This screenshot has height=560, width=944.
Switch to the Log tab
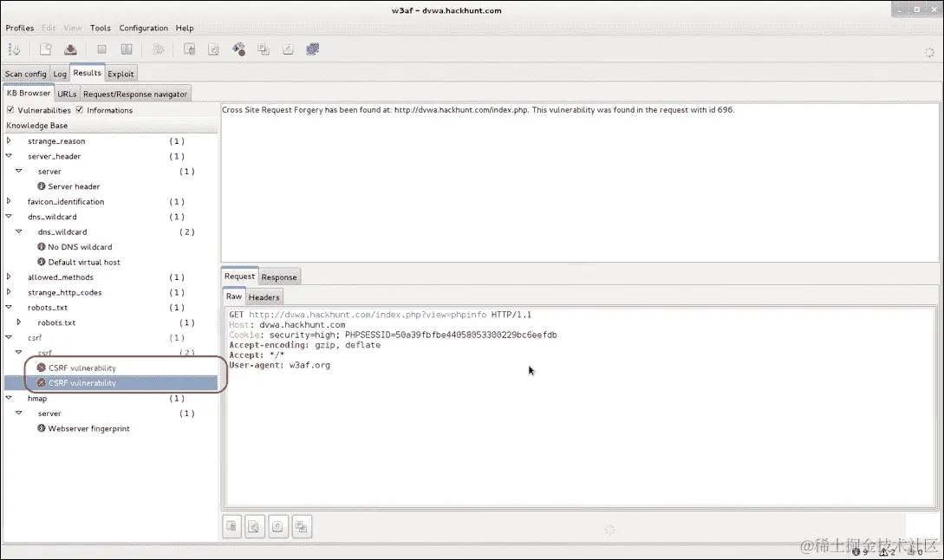[60, 74]
